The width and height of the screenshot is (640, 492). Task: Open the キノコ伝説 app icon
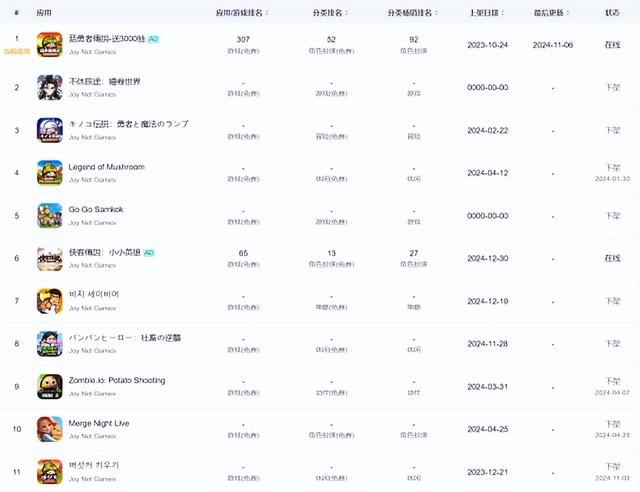[49, 129]
